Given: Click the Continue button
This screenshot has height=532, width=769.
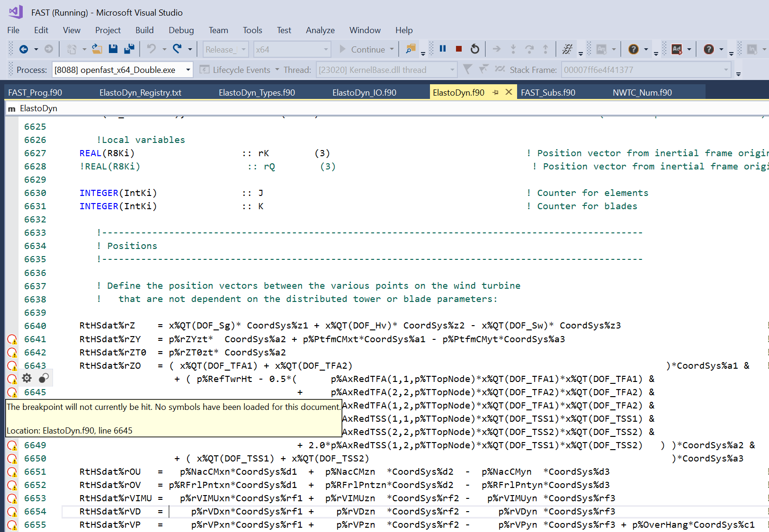Looking at the screenshot, I should 367,49.
